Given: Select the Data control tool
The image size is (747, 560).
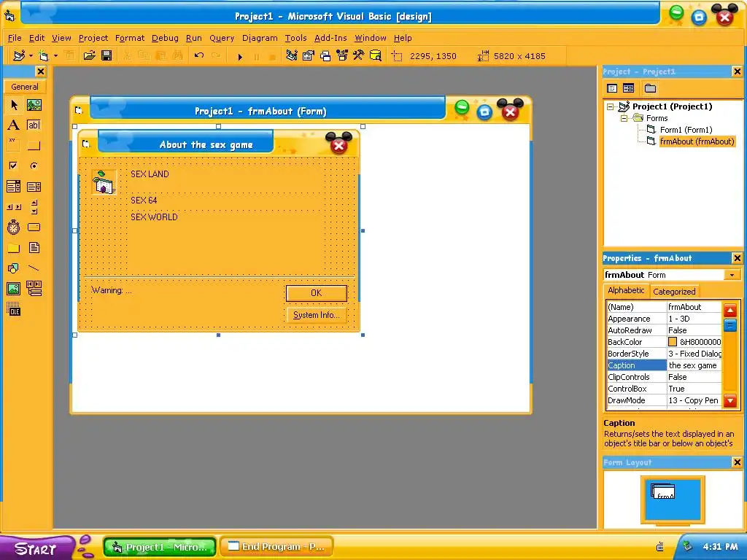Looking at the screenshot, I should 34,289.
